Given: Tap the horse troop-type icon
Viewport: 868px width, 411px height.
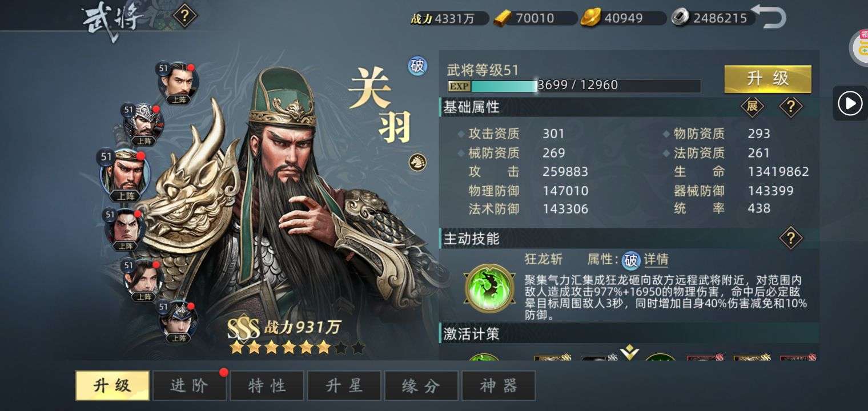Looking at the screenshot, I should [x=417, y=162].
